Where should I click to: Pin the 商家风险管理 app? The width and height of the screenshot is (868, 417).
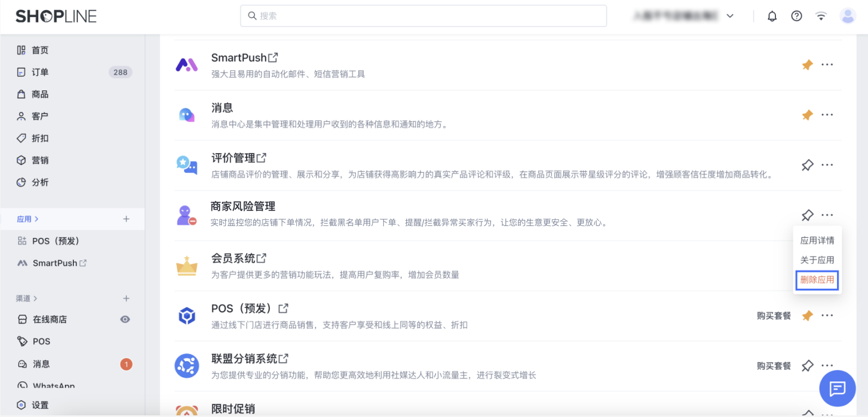tap(808, 215)
